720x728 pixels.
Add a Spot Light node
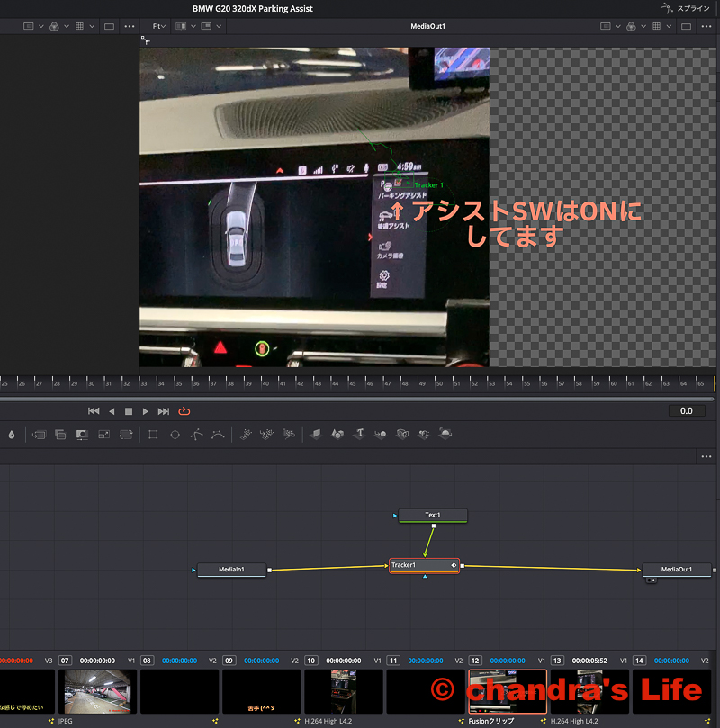tap(424, 434)
